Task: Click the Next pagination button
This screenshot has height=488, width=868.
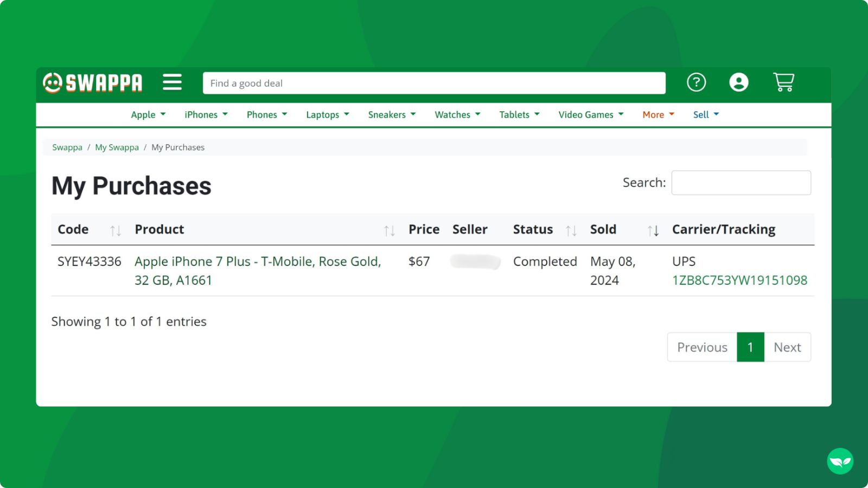Action: [x=787, y=348]
